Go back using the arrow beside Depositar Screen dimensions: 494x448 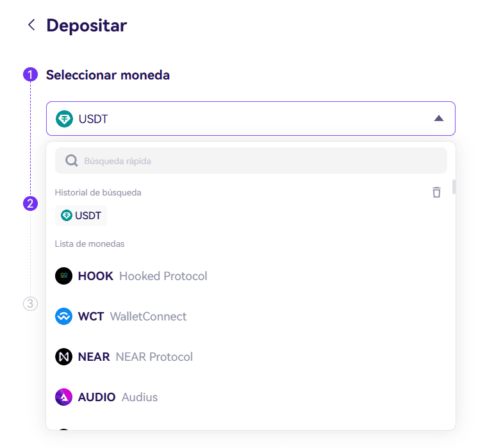31,25
